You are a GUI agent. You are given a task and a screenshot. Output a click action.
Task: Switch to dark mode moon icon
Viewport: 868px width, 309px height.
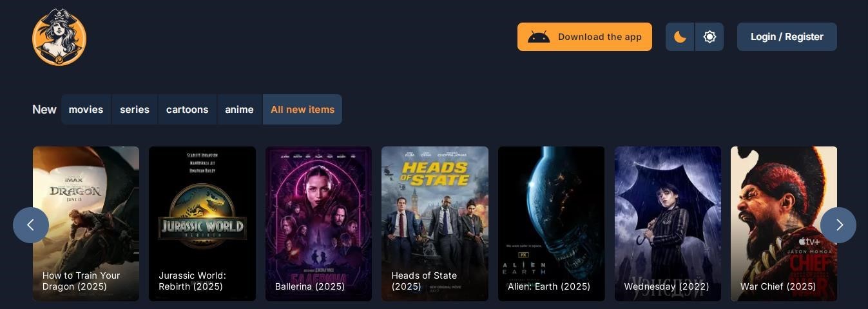680,37
